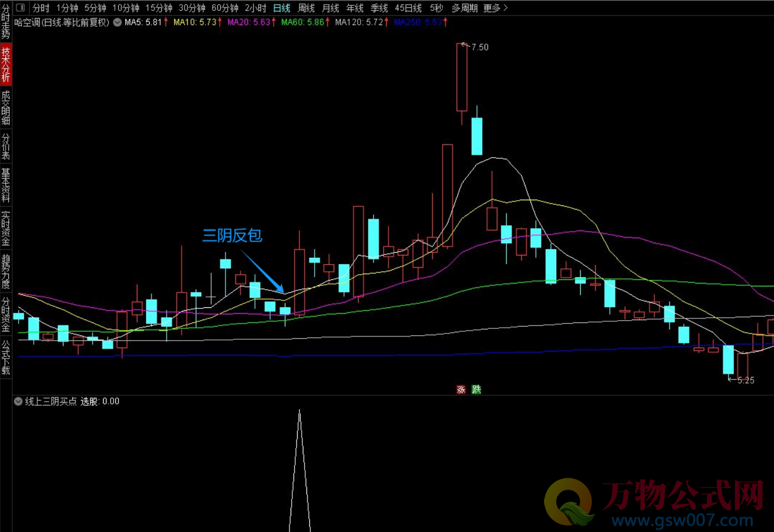
Task: Select the 日线 daily period tab
Action: pyautogui.click(x=282, y=8)
